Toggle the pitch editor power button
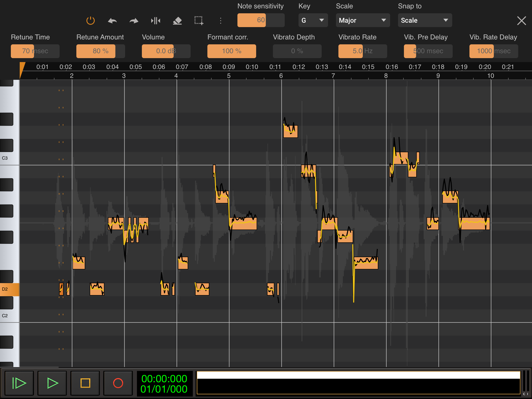 click(90, 20)
